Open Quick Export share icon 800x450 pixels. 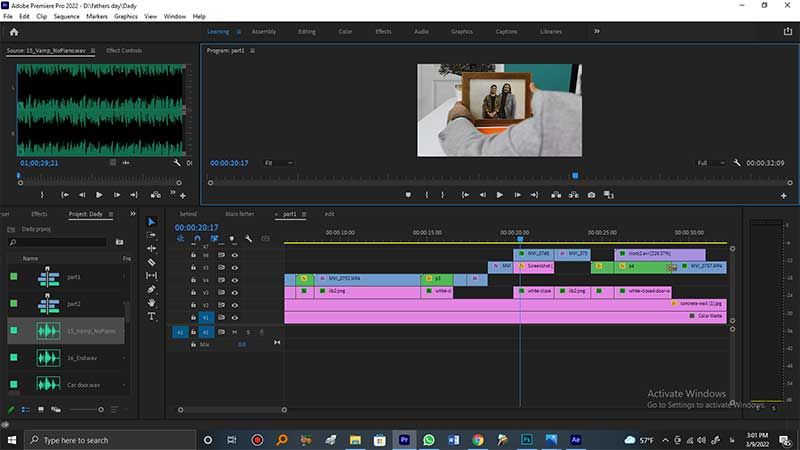click(x=788, y=31)
